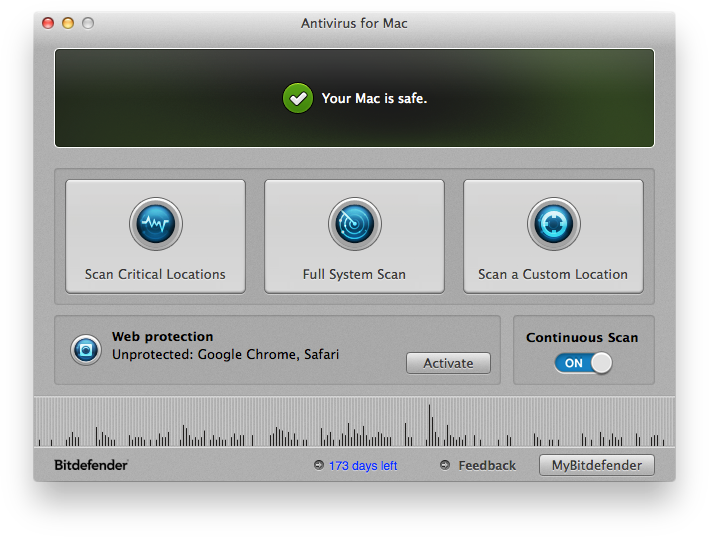Open the 173 days left link
The height and width of the screenshot is (537, 709).
(363, 466)
